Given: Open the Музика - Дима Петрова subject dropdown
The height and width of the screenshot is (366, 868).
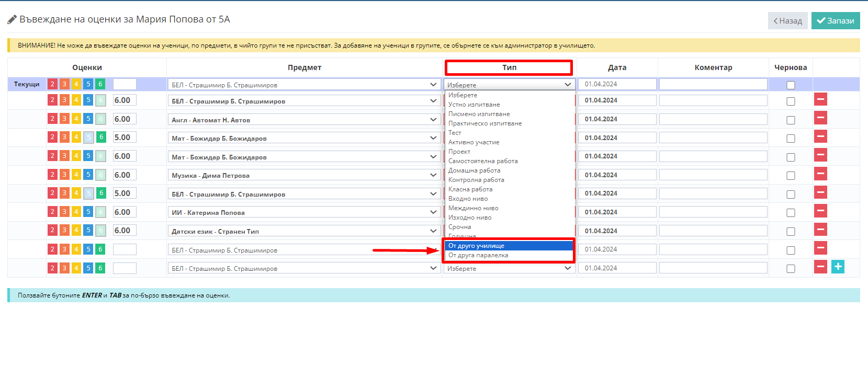Looking at the screenshot, I should coord(305,175).
